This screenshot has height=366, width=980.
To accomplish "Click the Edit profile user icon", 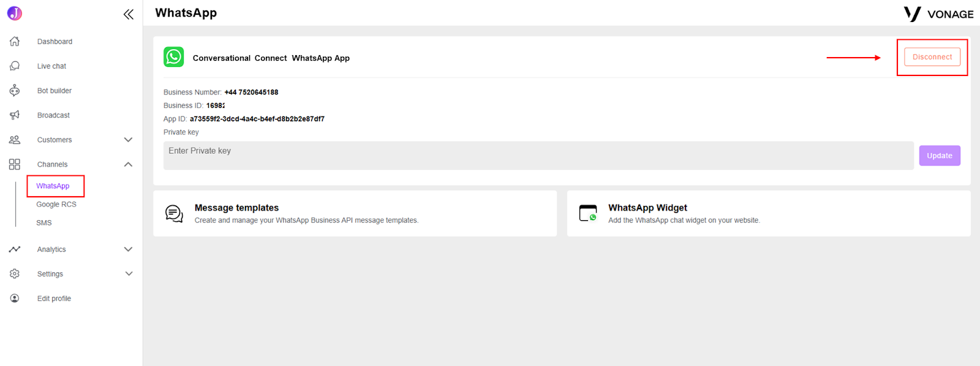I will [15, 298].
